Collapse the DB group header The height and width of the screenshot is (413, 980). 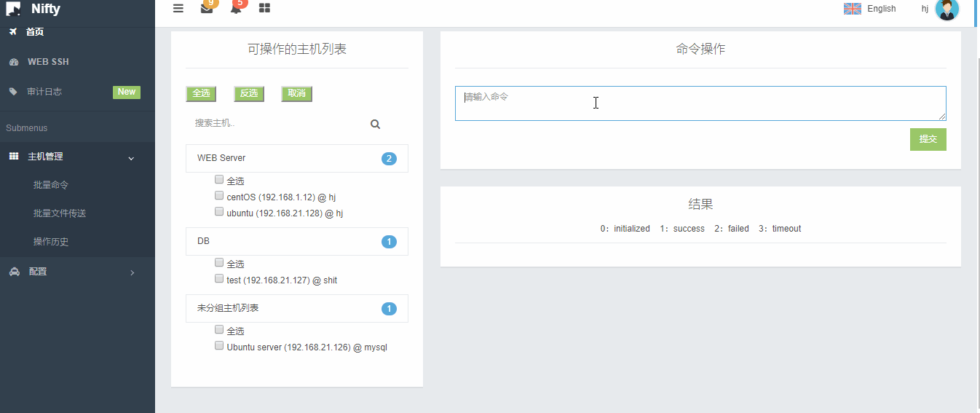[x=297, y=241]
